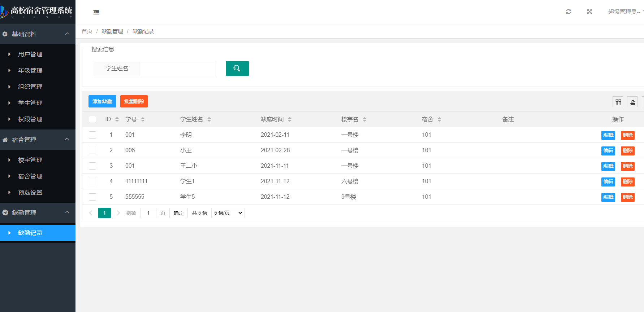Click the sidebar collapse menu icon
The width and height of the screenshot is (644, 312).
[x=96, y=12]
